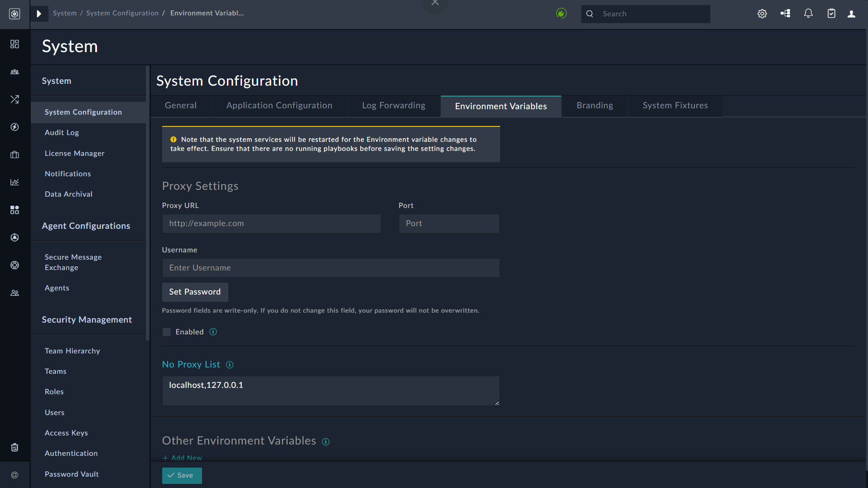Click Add New under Other Environment Variables
The height and width of the screenshot is (488, 868).
pos(182,458)
